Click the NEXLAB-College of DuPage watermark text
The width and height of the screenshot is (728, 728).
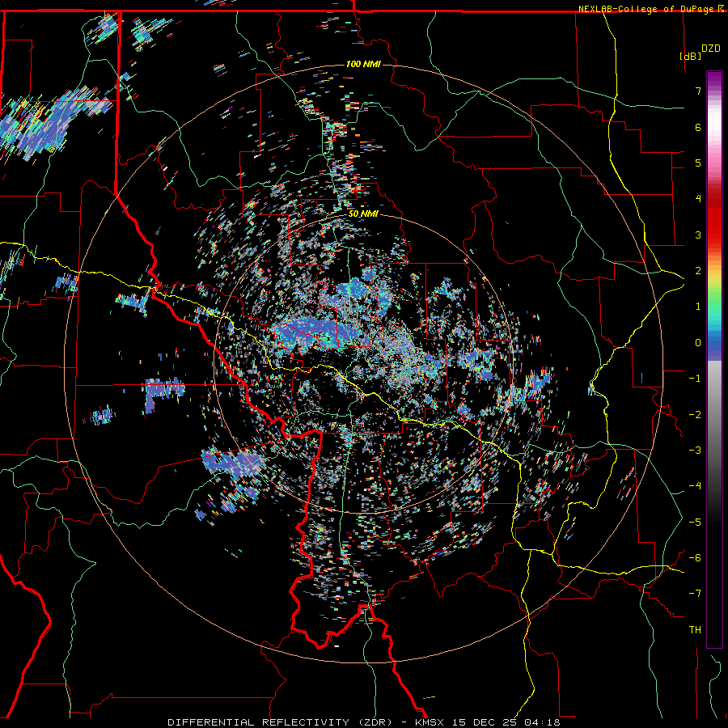pos(650,9)
